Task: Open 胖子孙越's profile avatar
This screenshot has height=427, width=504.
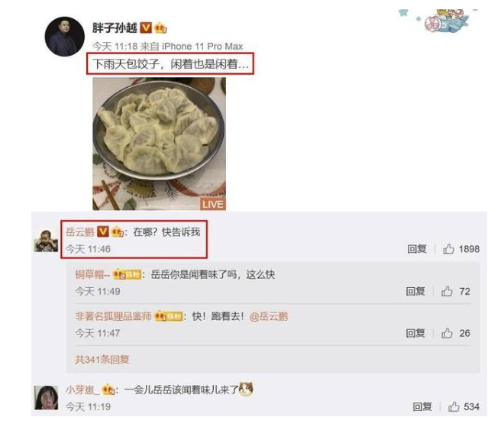Action: click(x=64, y=37)
